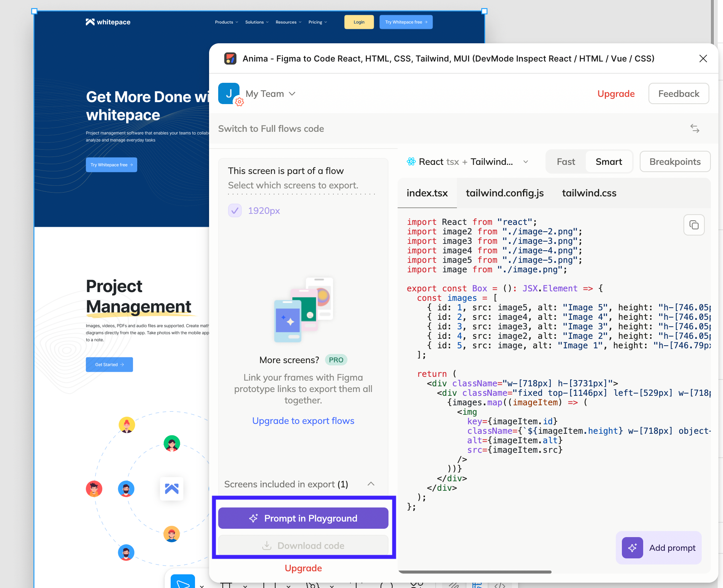Click Solutions dropdown in the design header
The width and height of the screenshot is (723, 588).
tap(257, 22)
